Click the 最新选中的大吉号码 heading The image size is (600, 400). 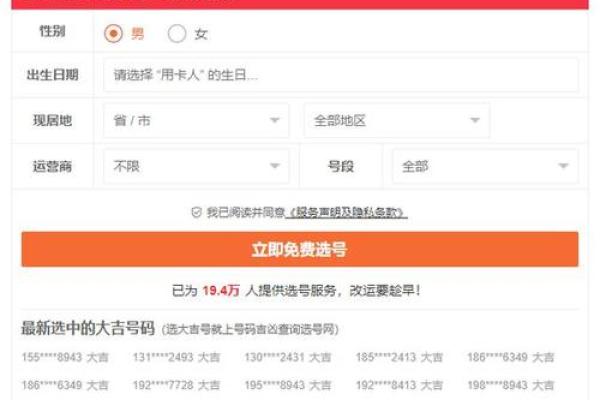coord(88,328)
